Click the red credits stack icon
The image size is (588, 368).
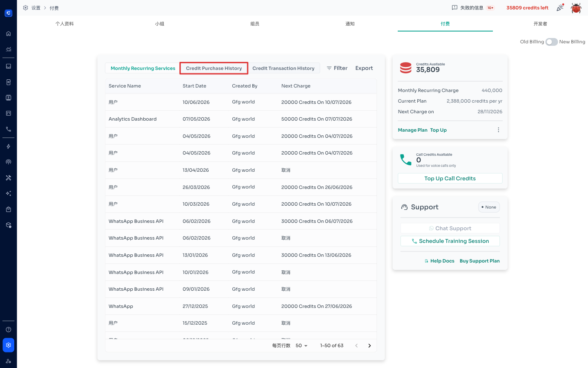click(405, 68)
